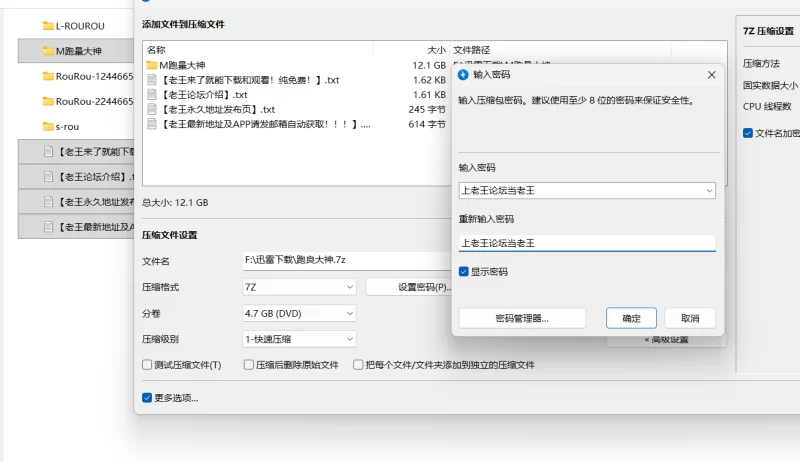Click the 【老王论坛介绍】.txt file icon in the archive list
Viewport: 800px width, 462px height.
152,95
